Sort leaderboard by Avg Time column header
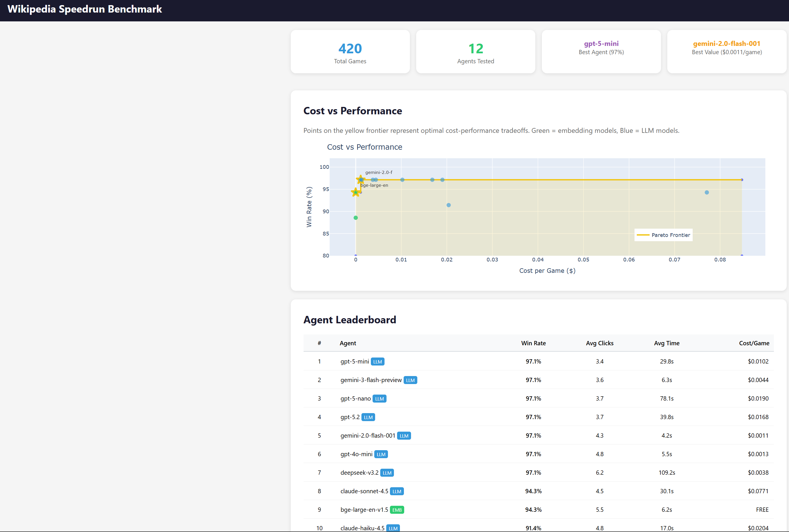The height and width of the screenshot is (532, 789). coord(666,343)
